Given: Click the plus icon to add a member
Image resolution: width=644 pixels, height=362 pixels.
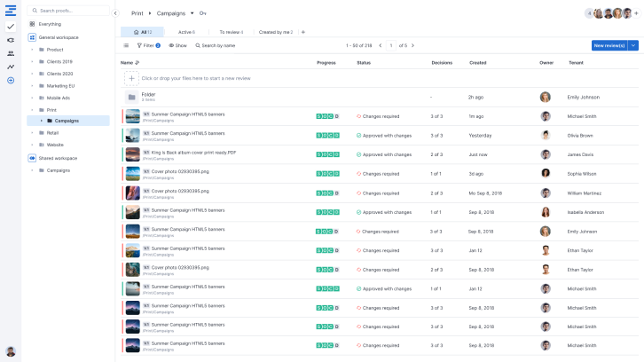Looking at the screenshot, I should point(637,13).
